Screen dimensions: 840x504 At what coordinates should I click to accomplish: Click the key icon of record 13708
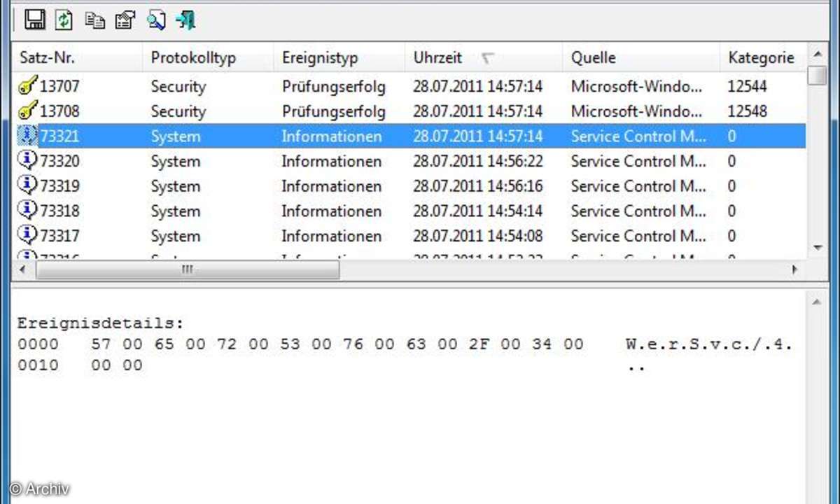[27, 111]
